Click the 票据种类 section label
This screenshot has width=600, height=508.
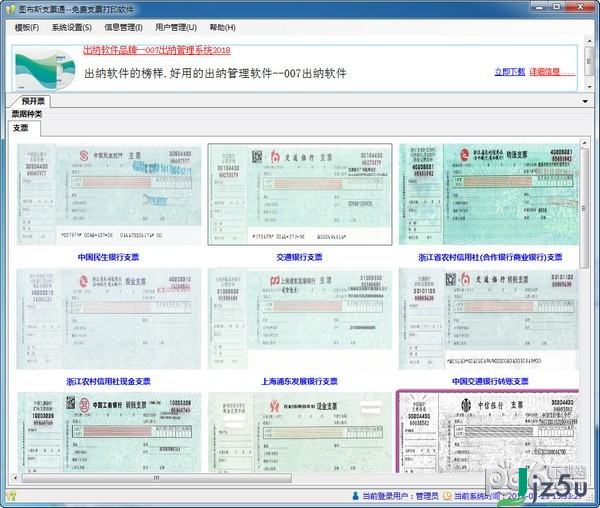pos(27,114)
